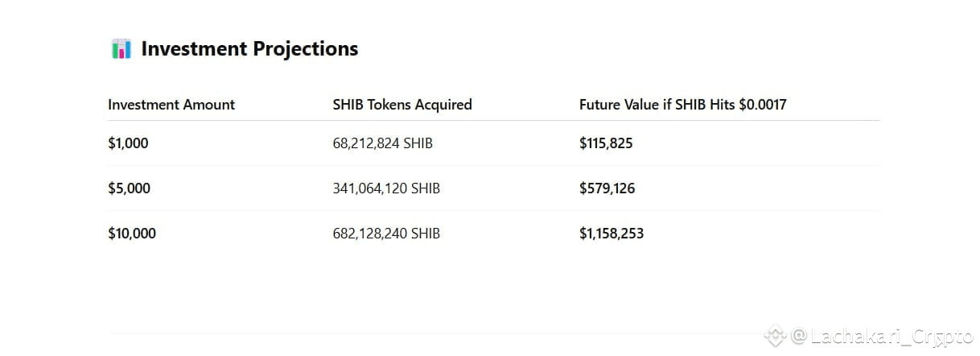Click the divider line under table headers
This screenshot has width=980, height=356.
click(x=494, y=121)
